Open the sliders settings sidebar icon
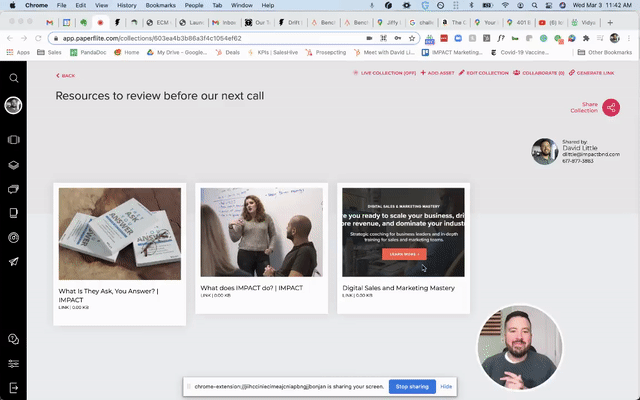Screen dimensions: 640x400 13,363
